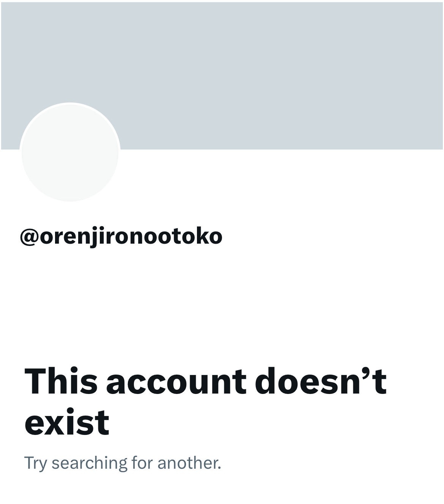Select the @orenjironootoko handle text

[121, 236]
